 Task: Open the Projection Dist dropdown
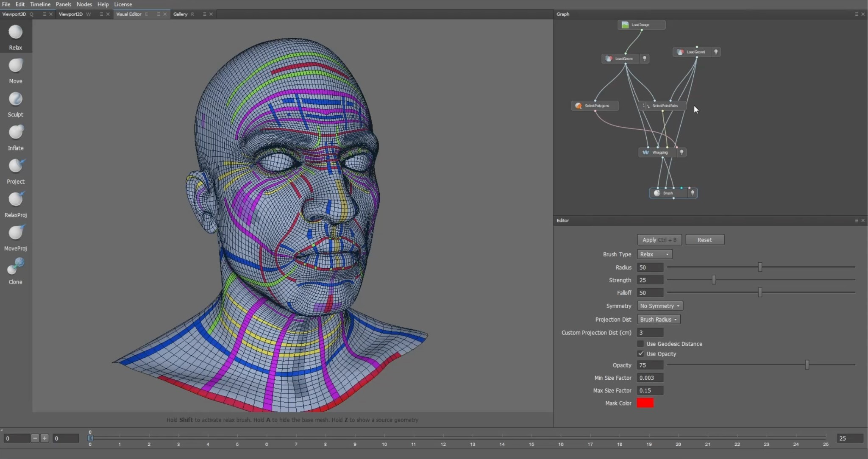(658, 320)
